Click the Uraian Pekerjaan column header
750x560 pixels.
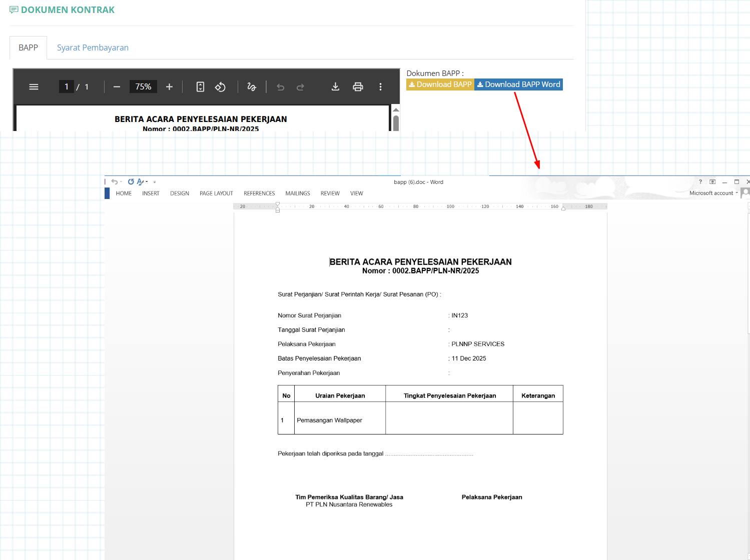point(340,395)
